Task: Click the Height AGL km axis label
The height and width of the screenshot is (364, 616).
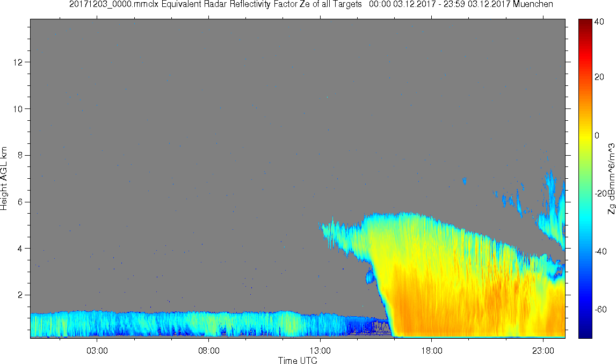Action: [4, 178]
